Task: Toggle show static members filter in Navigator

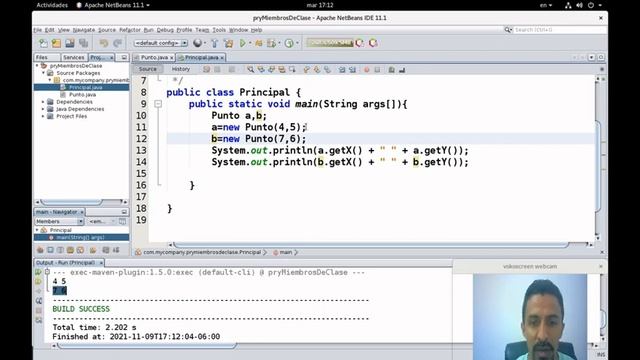Action: [x=60, y=250]
